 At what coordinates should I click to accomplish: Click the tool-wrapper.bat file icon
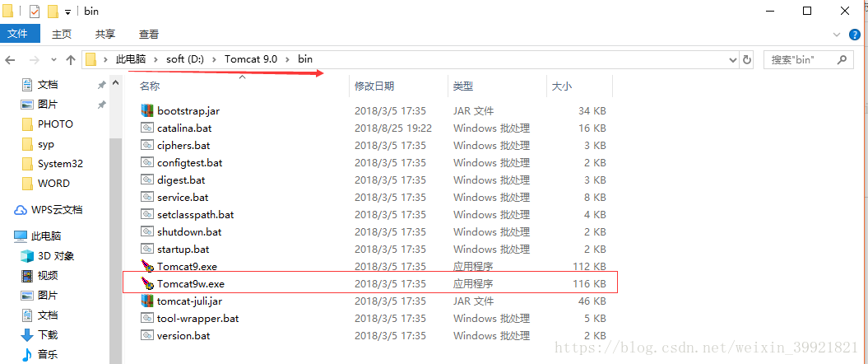[x=146, y=318]
